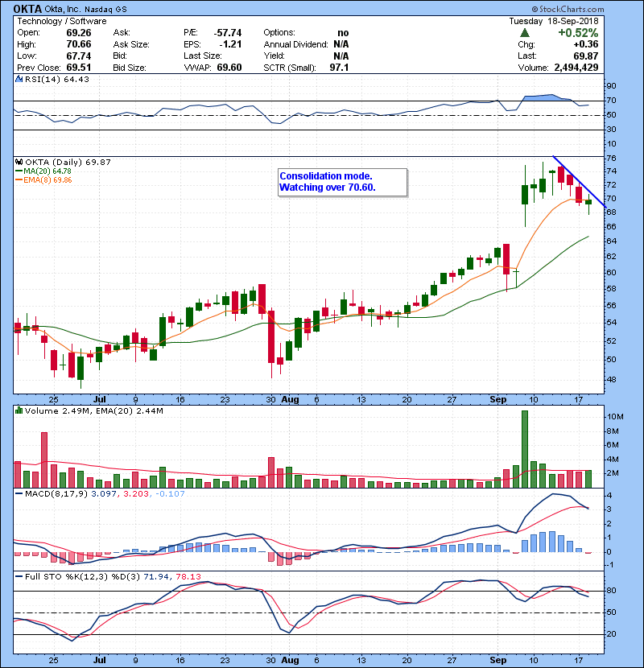Click the candlestick icon beside OKTA (Daily)
This screenshot has height=668, width=644.
tap(19, 162)
